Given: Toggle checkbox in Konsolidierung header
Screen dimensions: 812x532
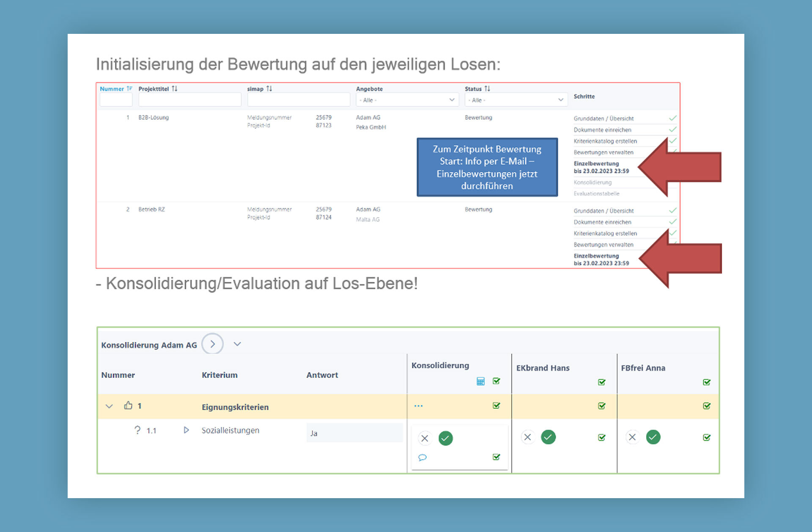Looking at the screenshot, I should coord(497,381).
